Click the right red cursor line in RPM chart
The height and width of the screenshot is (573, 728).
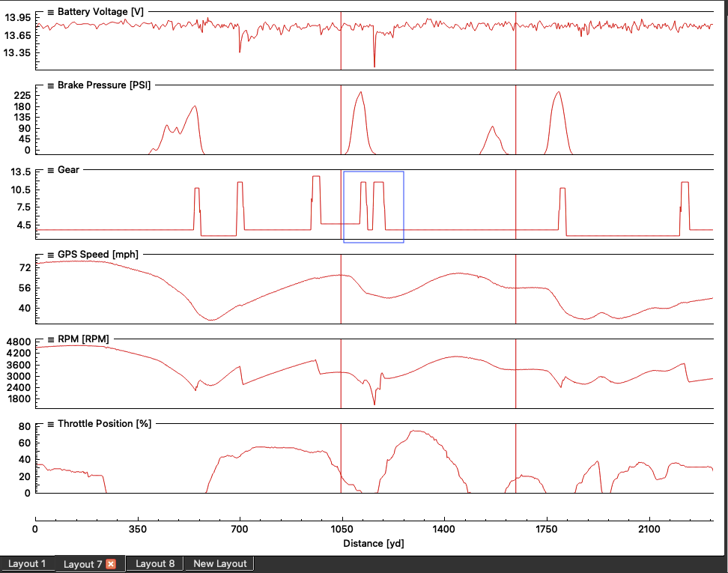tap(516, 375)
